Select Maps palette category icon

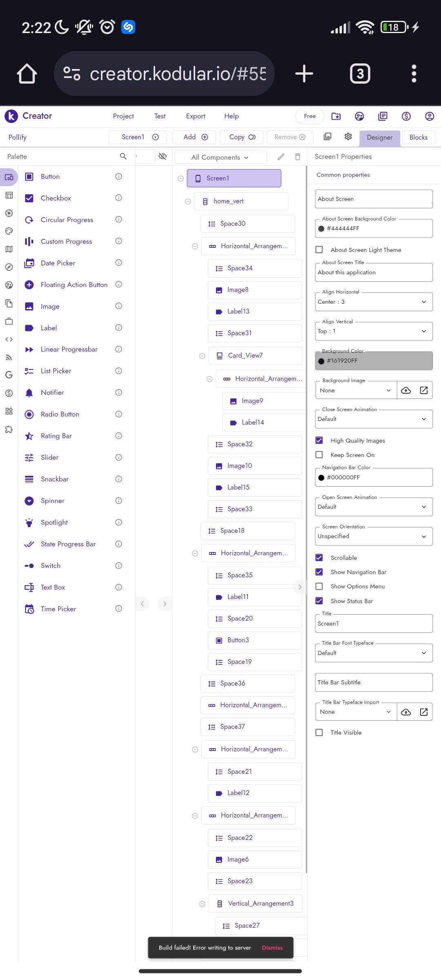pos(9,249)
